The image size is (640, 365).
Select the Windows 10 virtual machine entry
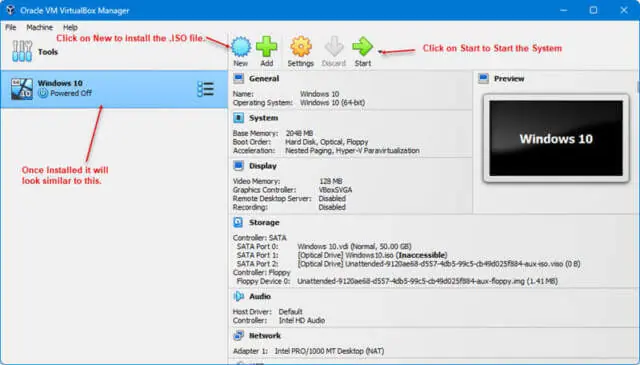point(114,89)
